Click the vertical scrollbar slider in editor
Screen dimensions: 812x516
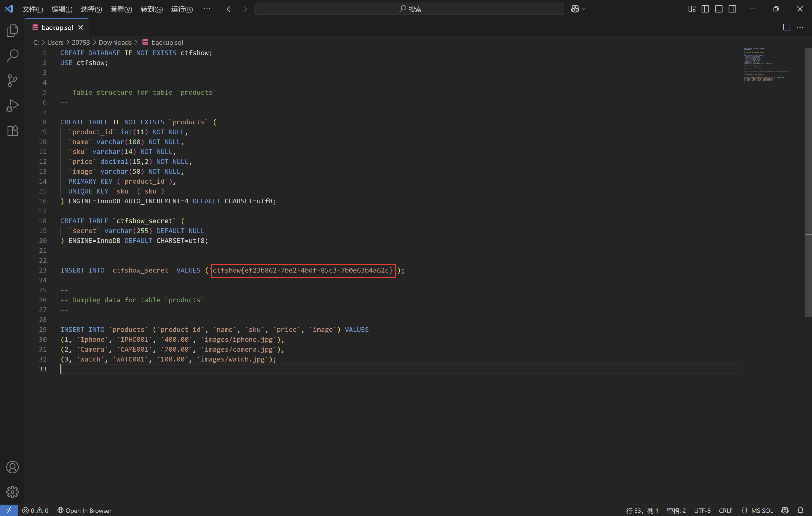[808, 182]
